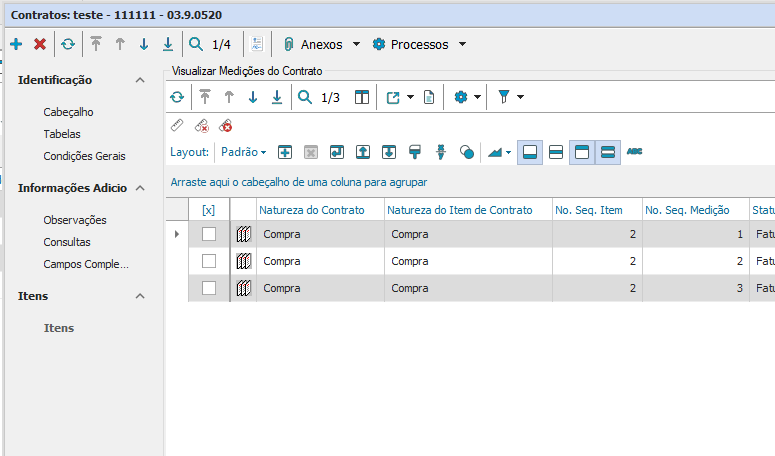Open Observações in the sidebar
The image size is (775, 456).
(75, 220)
